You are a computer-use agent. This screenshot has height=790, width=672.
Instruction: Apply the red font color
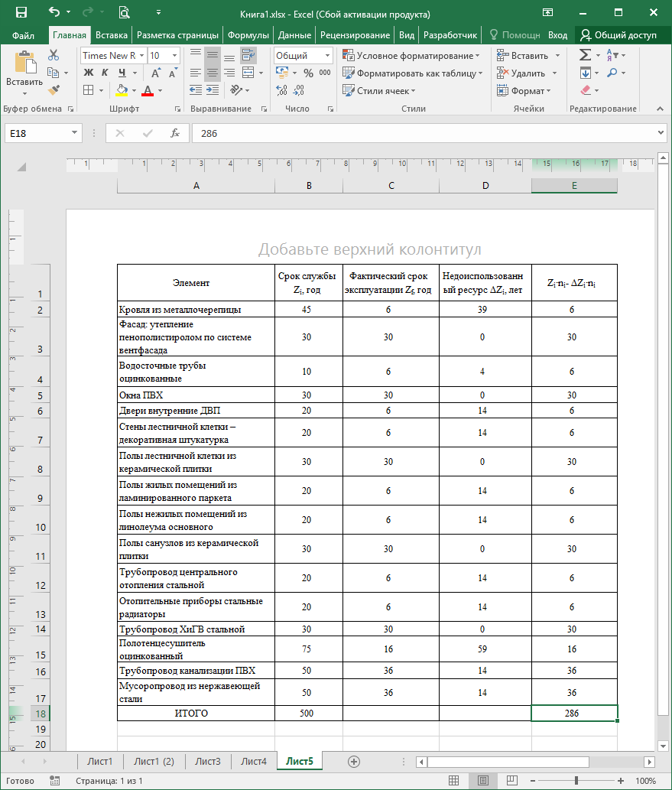click(148, 91)
